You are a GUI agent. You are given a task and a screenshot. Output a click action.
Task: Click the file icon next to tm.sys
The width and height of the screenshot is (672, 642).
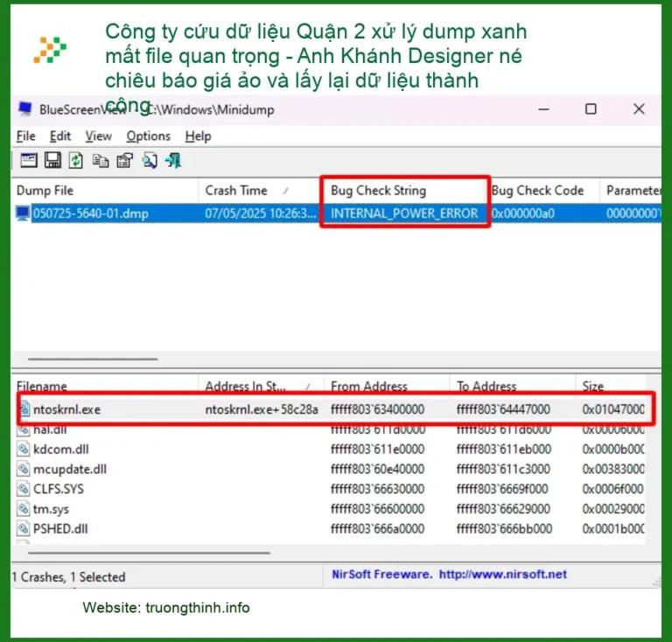click(23, 508)
